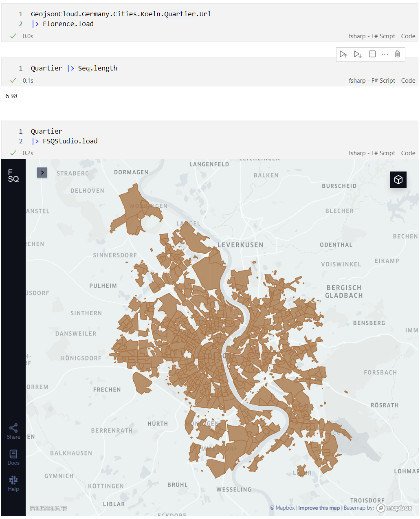Open Docs in the map sidebar
This screenshot has height=519, width=420.
click(x=13, y=457)
